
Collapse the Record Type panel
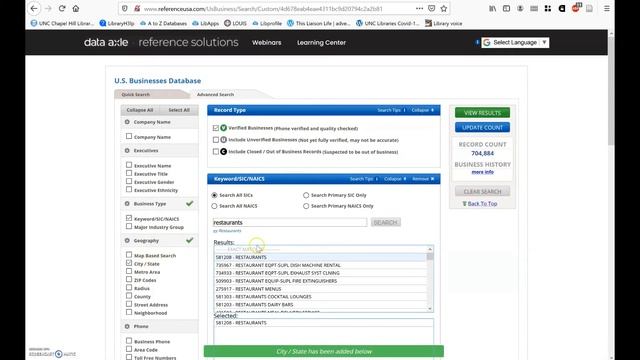(x=422, y=110)
